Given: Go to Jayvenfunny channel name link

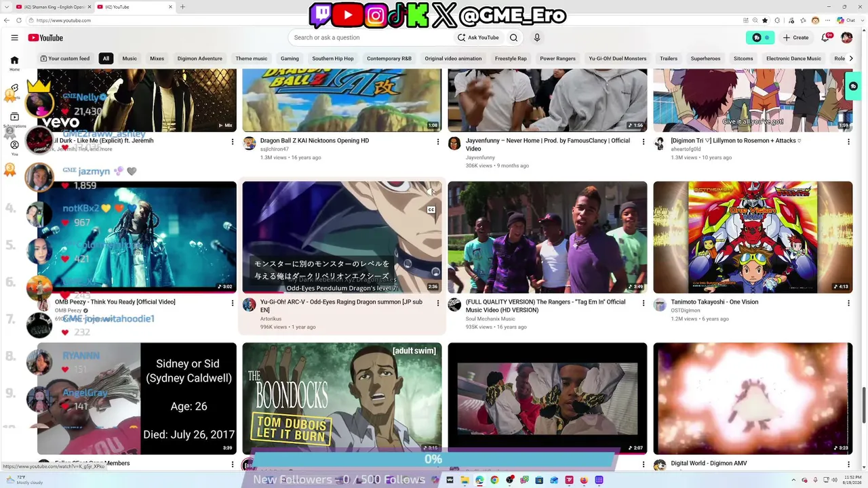Looking at the screenshot, I should click(480, 157).
